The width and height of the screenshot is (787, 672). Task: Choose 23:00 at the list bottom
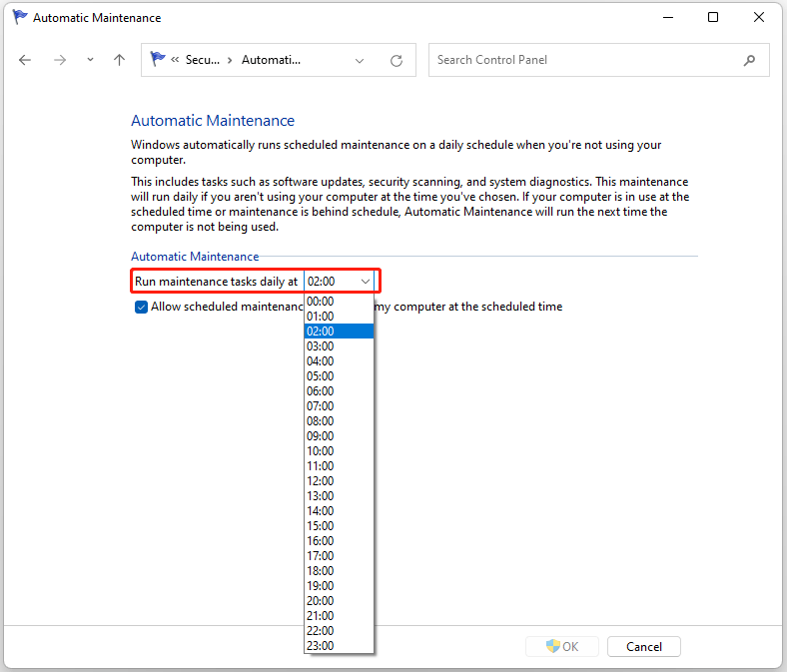click(339, 646)
